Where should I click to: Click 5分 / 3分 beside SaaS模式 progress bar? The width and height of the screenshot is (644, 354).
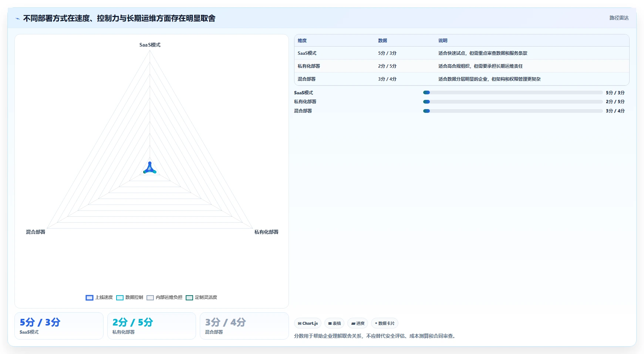point(615,93)
